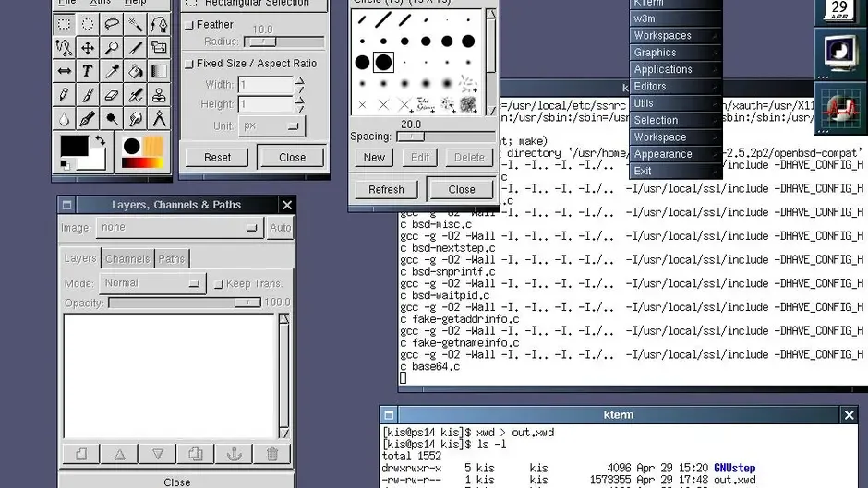Select the Clone stamp tool

(x=159, y=95)
